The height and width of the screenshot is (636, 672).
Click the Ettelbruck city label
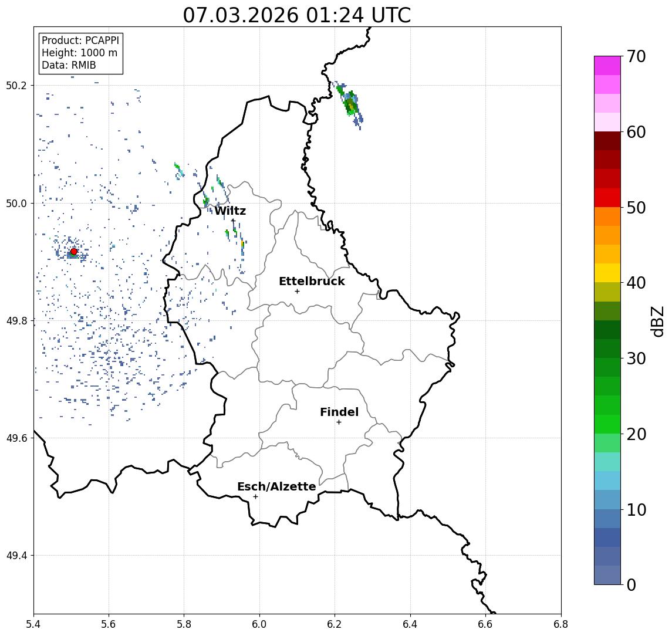point(312,281)
